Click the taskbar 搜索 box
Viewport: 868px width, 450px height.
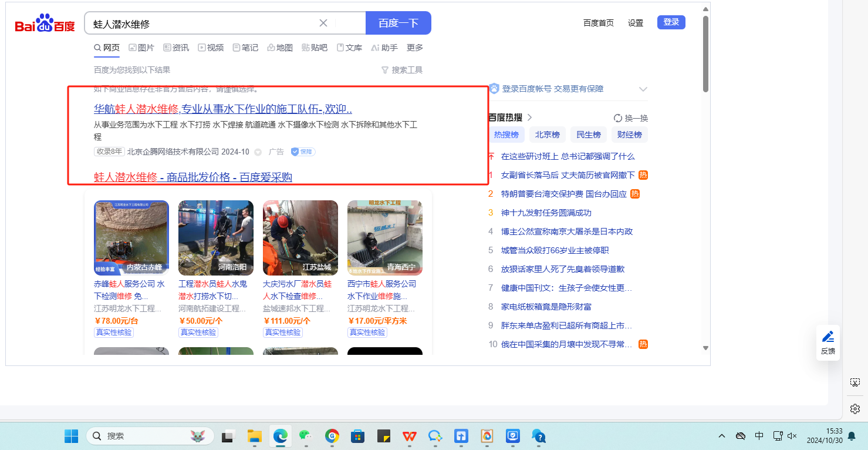150,436
